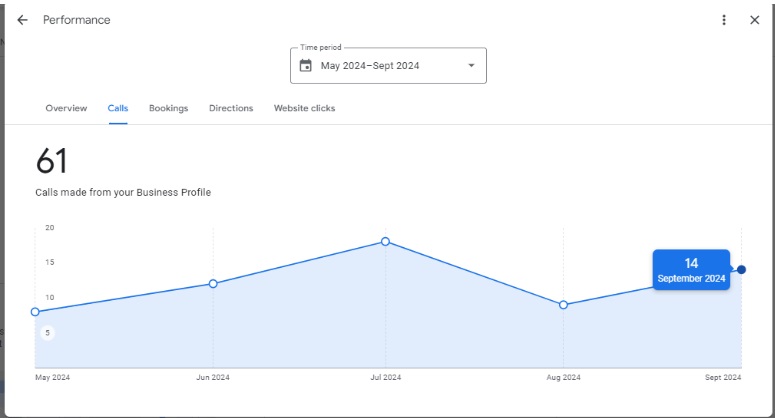
Task: Open the May 2024–Sept 2024 time period selector
Action: [x=388, y=66]
